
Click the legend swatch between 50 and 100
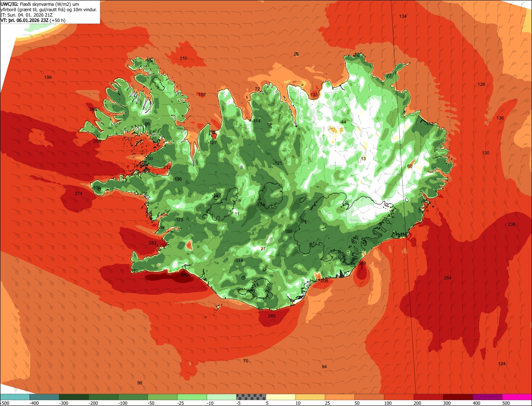(x=369, y=397)
